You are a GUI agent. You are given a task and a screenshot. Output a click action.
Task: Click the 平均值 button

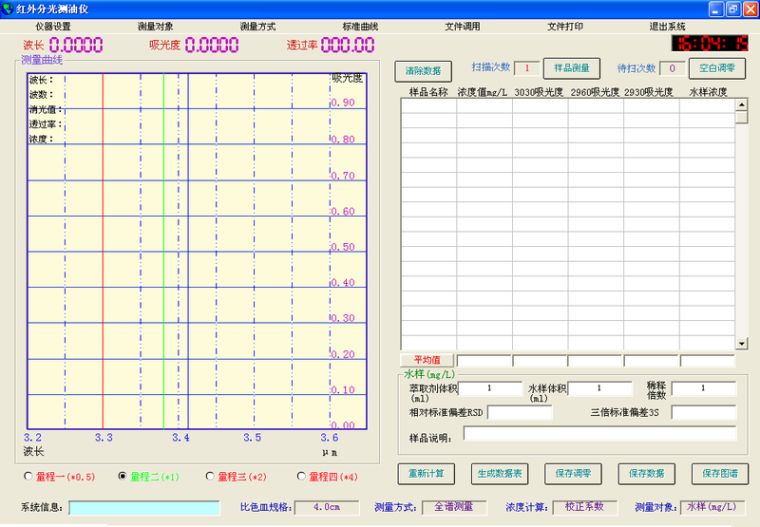click(x=427, y=360)
